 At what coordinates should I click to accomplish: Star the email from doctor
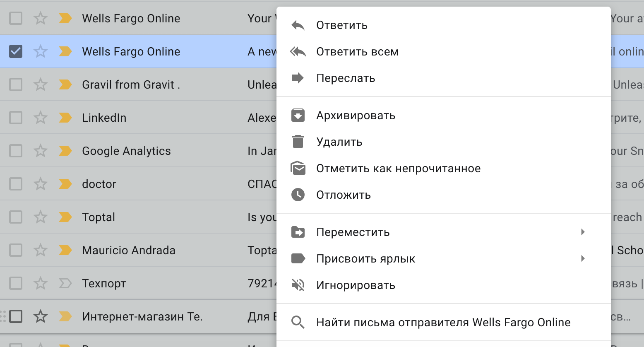click(x=40, y=183)
